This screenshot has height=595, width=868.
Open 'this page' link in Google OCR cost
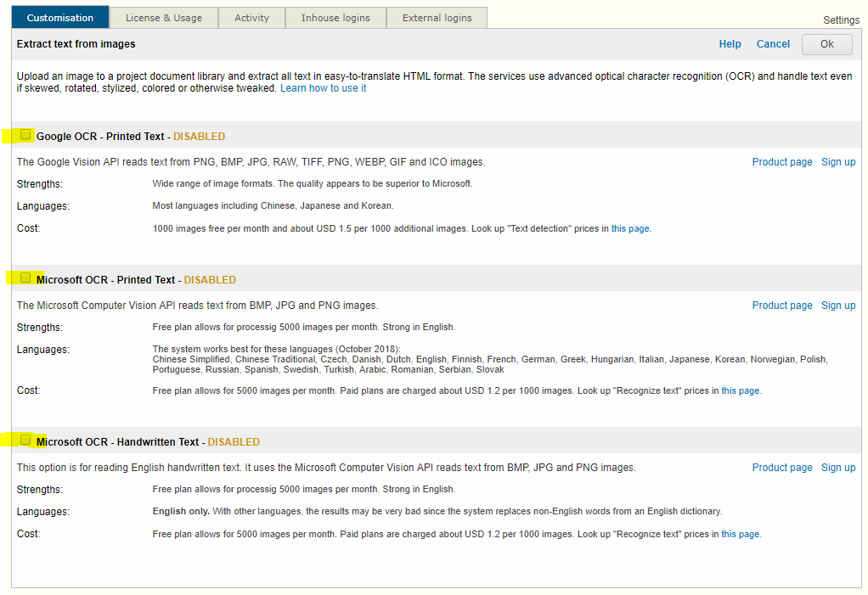tap(630, 228)
